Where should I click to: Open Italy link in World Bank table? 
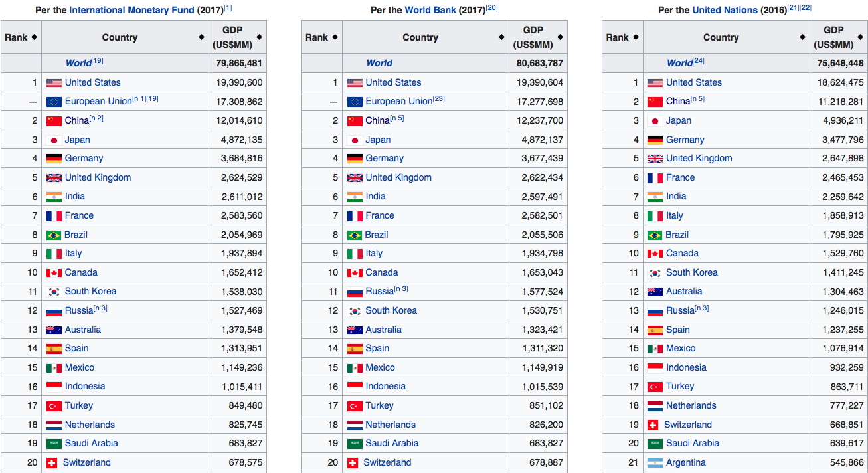(375, 254)
